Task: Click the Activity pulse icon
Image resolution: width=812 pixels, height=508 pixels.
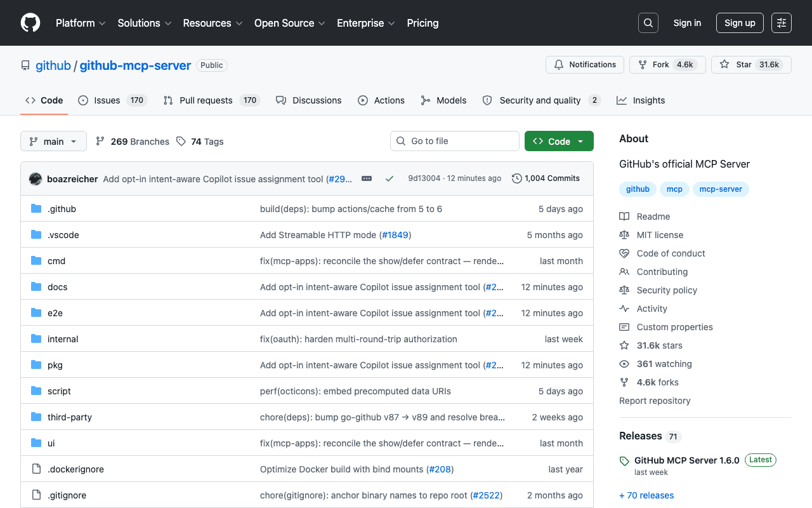Action: coord(624,309)
